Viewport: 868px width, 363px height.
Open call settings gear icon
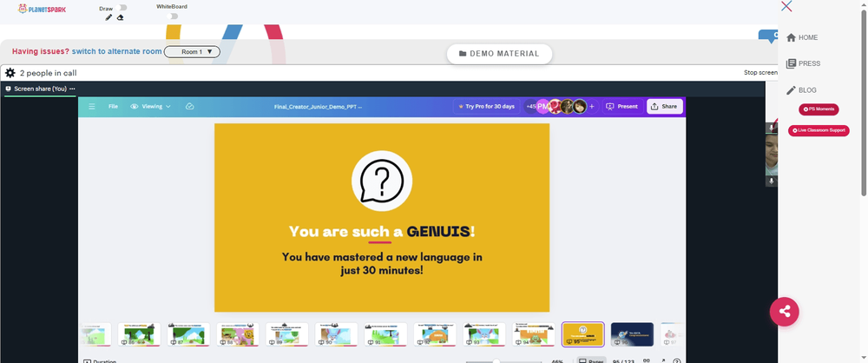10,73
